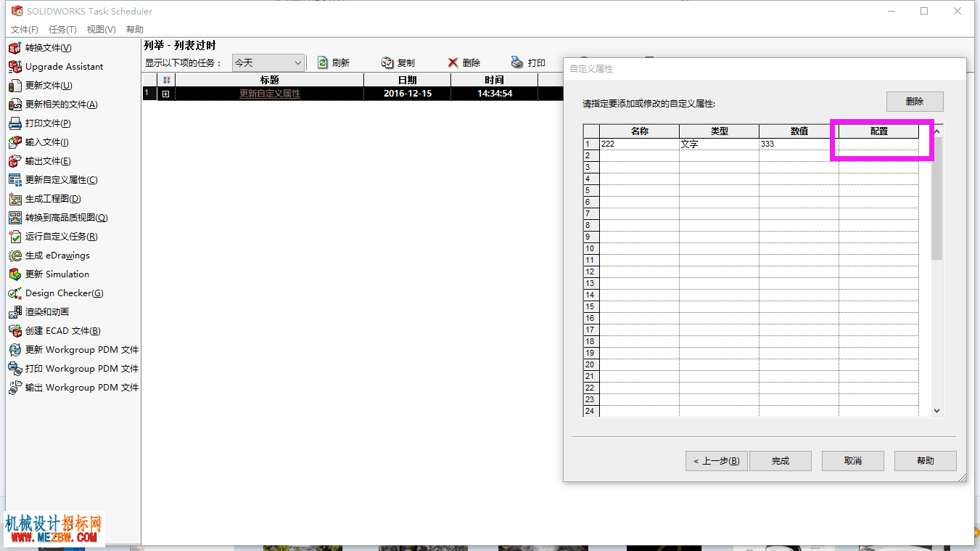
Task: Open the 生成 eDrawings icon
Action: [15, 256]
